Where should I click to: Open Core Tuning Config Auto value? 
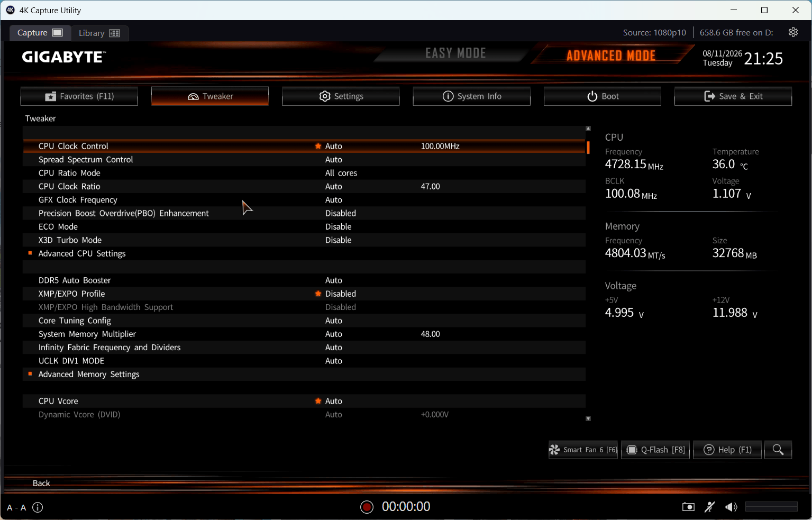pyautogui.click(x=334, y=321)
